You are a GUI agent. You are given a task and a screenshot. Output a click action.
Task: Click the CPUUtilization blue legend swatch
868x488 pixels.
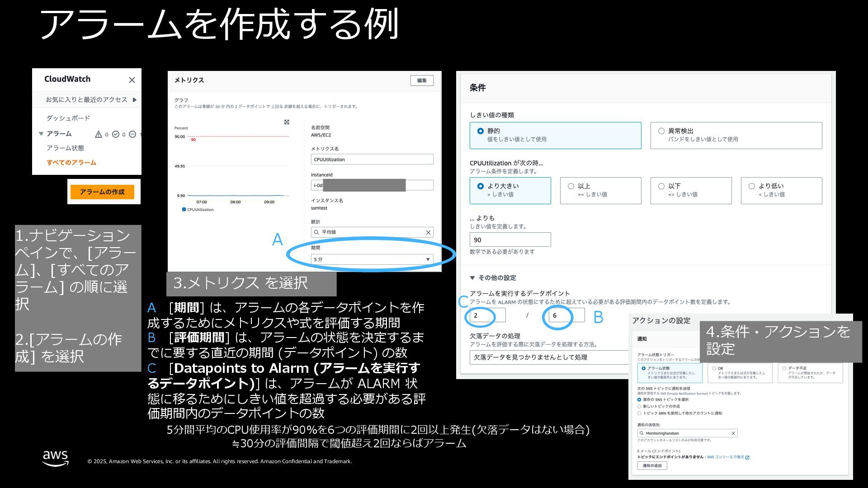[184, 210]
